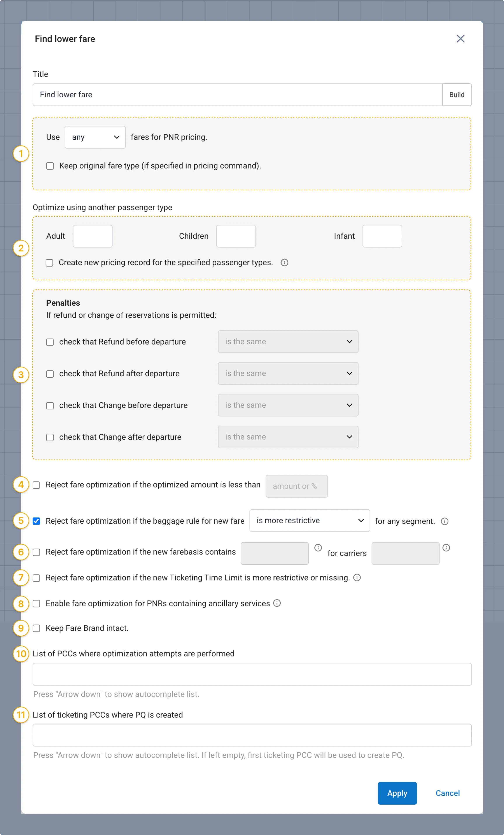This screenshot has width=504, height=835.
Task: Enable Keep original fare type checkbox
Action: coord(50,166)
